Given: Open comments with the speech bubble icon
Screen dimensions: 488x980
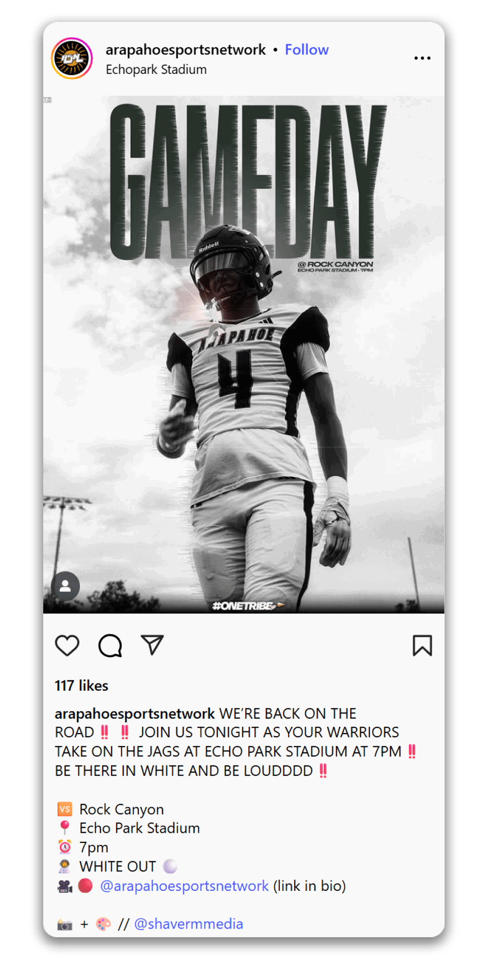Looking at the screenshot, I should pyautogui.click(x=110, y=645).
